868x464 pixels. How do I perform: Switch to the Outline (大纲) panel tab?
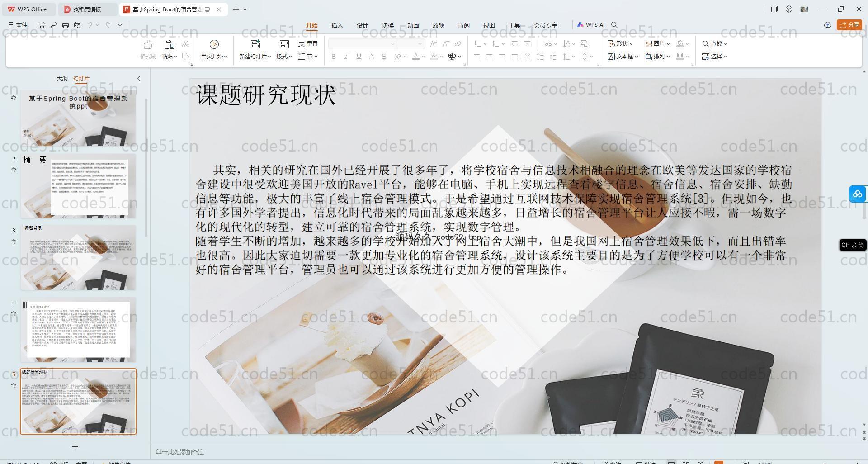[62, 79]
